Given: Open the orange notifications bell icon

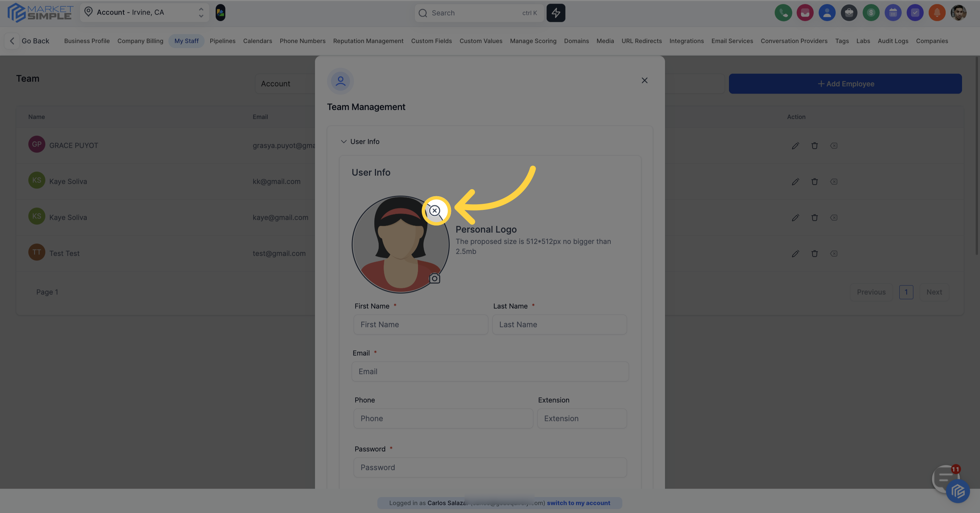Looking at the screenshot, I should click(x=937, y=13).
